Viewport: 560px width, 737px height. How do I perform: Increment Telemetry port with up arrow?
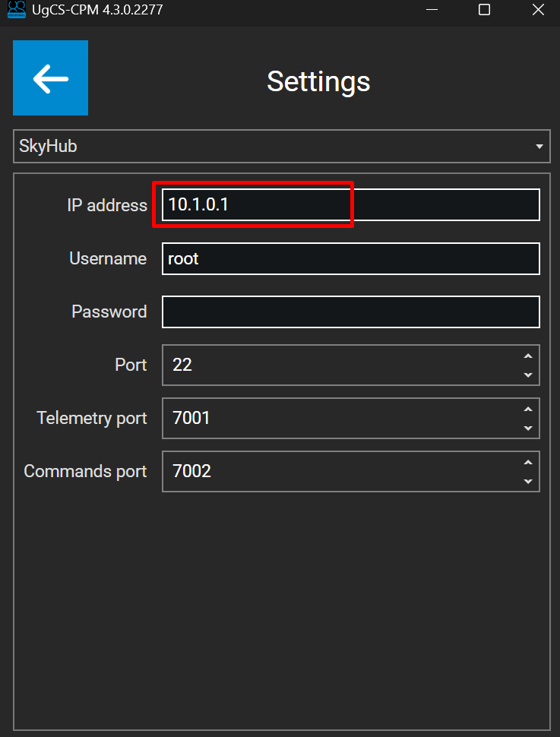(527, 410)
